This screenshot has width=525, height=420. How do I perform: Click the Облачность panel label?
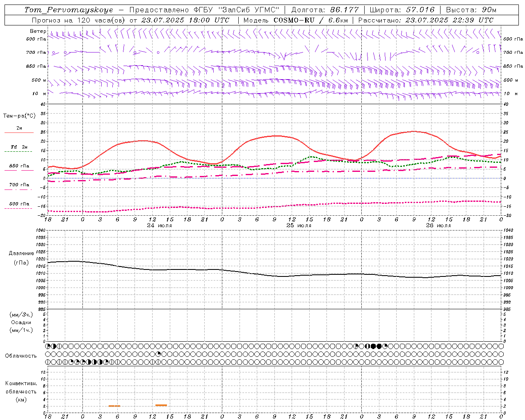pos(21,356)
